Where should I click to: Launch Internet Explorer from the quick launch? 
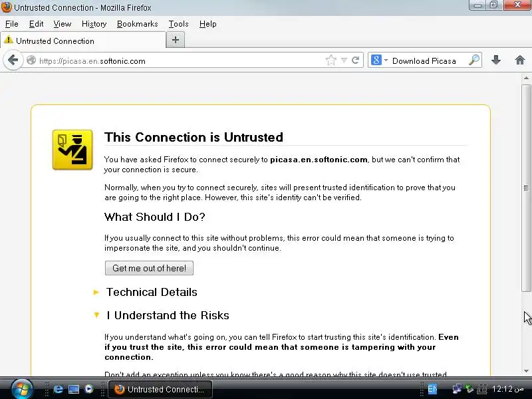coord(59,389)
